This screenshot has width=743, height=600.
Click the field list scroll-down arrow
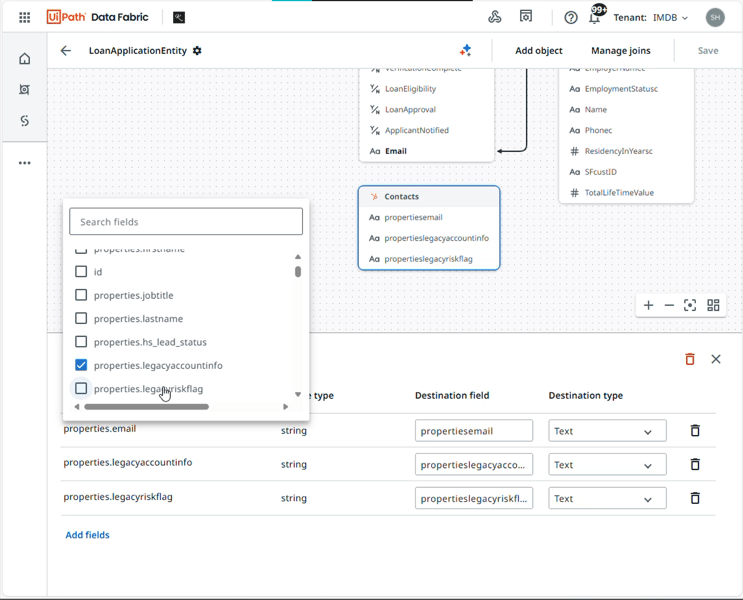click(298, 394)
